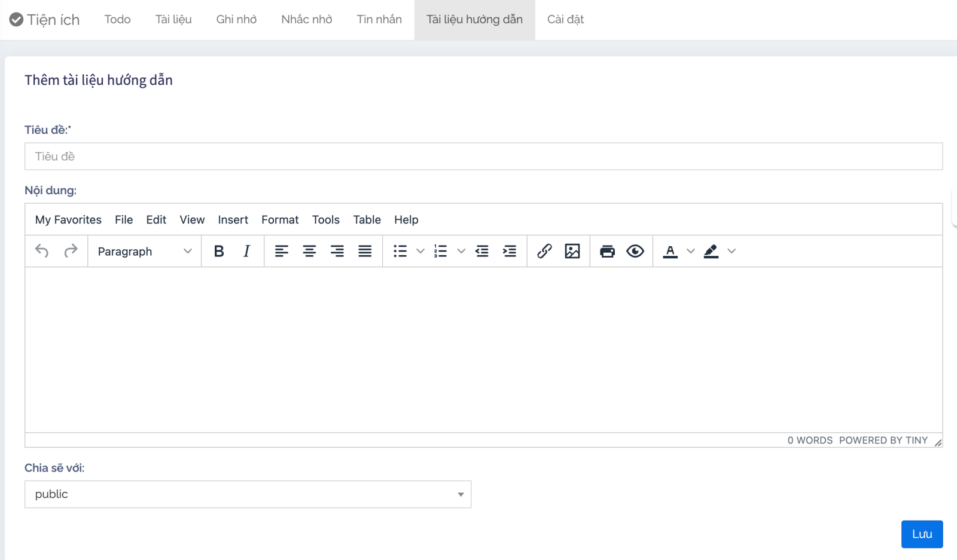Decrease indent of the paragraph
Image resolution: width=957 pixels, height=560 pixels.
[x=482, y=251]
